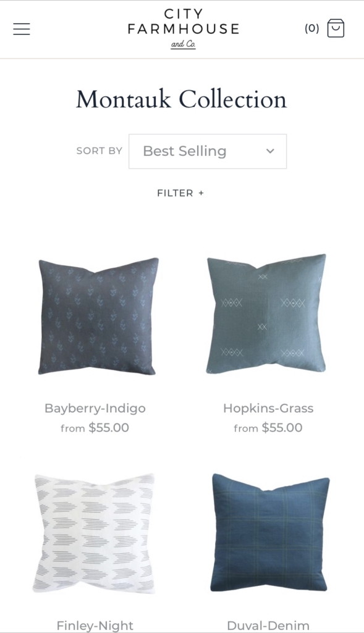364x633 pixels.
Task: View the Finley-Night pillow thumbnail
Action: (x=95, y=533)
